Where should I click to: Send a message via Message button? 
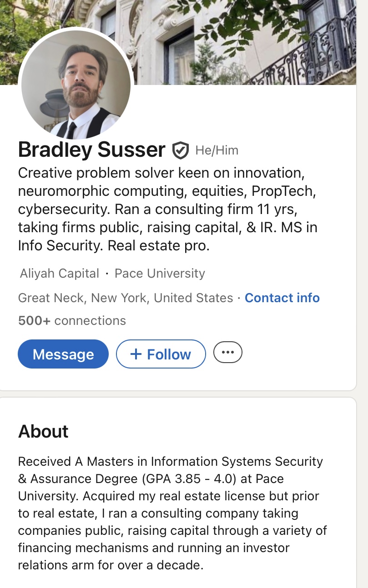click(63, 354)
